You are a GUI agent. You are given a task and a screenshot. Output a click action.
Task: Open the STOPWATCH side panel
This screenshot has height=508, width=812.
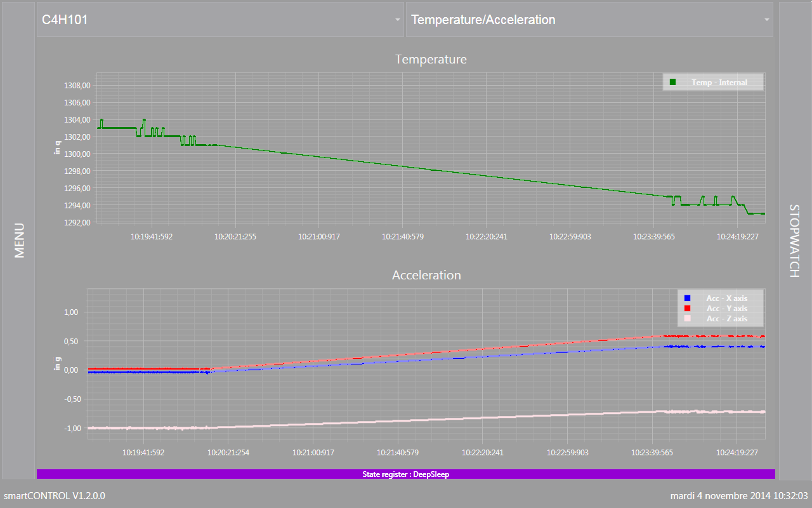[x=794, y=240]
